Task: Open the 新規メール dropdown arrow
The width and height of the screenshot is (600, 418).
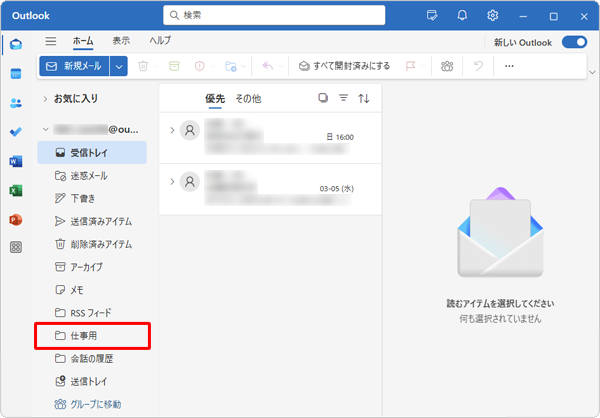Action: pyautogui.click(x=119, y=66)
